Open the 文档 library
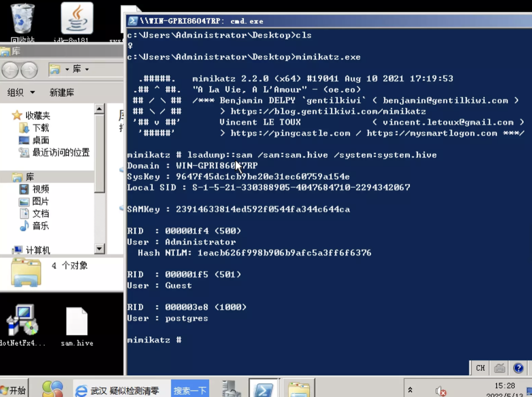The height and width of the screenshot is (397, 532). [x=34, y=213]
